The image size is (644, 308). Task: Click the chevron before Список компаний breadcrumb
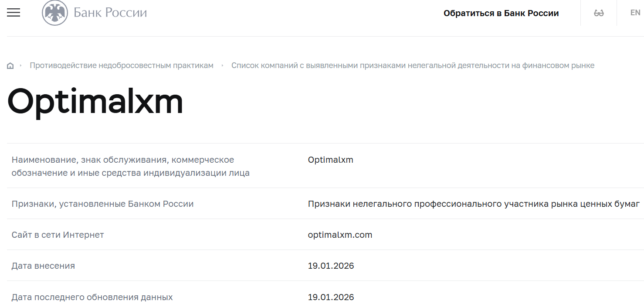pos(222,65)
